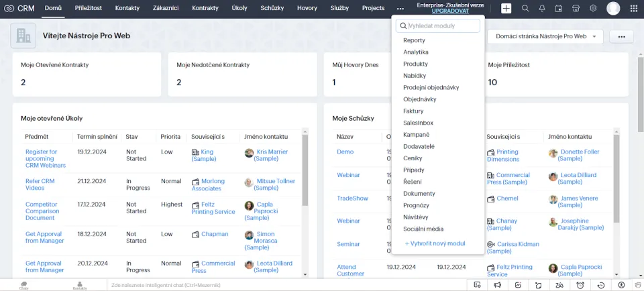Click the meetings table vertical scrollbar
This screenshot has height=291, width=644.
(x=616, y=178)
